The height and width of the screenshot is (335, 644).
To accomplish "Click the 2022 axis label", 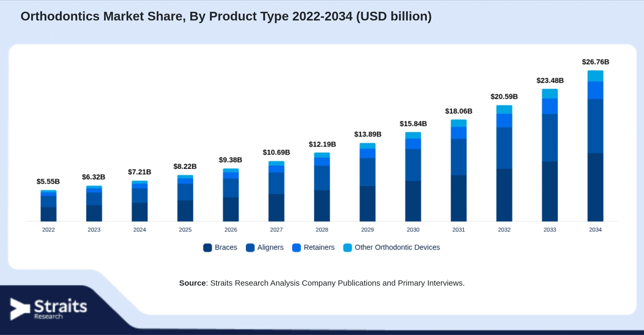I will click(49, 230).
